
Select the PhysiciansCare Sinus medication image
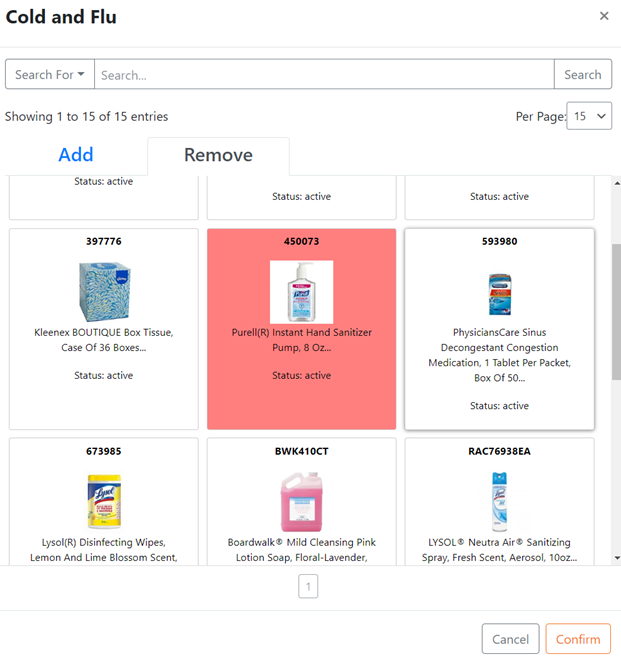point(500,294)
